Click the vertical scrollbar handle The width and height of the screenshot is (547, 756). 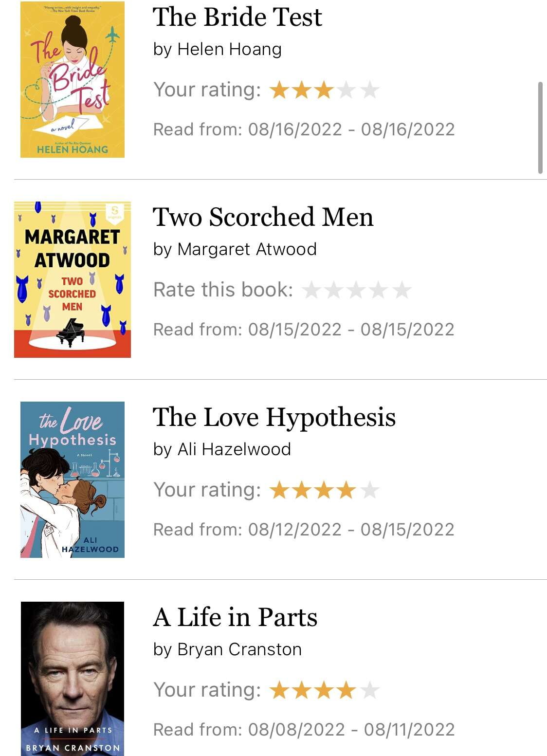pos(540,128)
